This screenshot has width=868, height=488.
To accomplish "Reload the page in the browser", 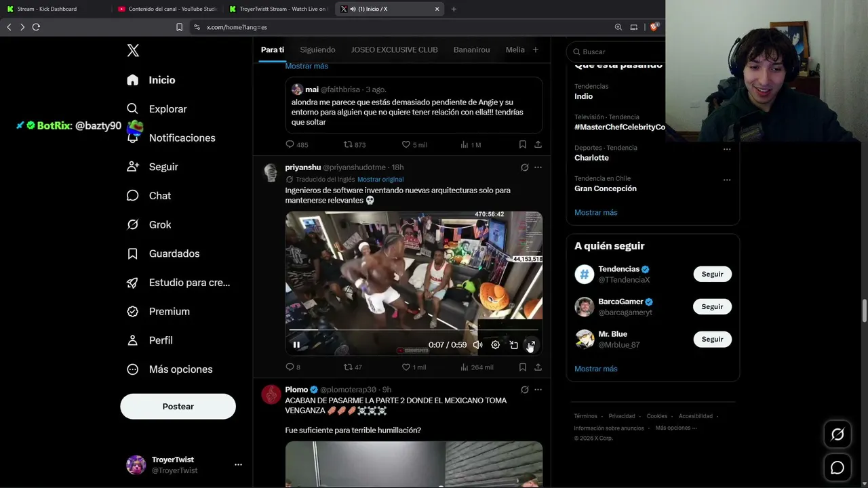I will click(x=36, y=27).
